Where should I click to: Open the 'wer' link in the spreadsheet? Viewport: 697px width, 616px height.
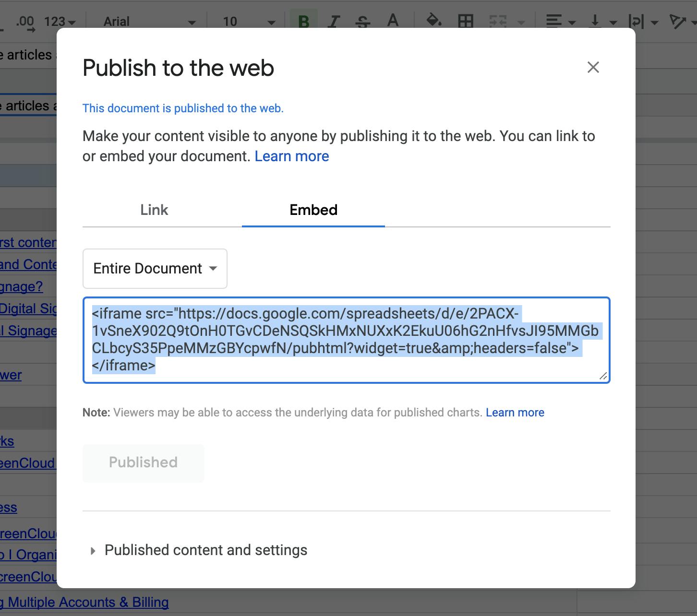[x=11, y=375]
